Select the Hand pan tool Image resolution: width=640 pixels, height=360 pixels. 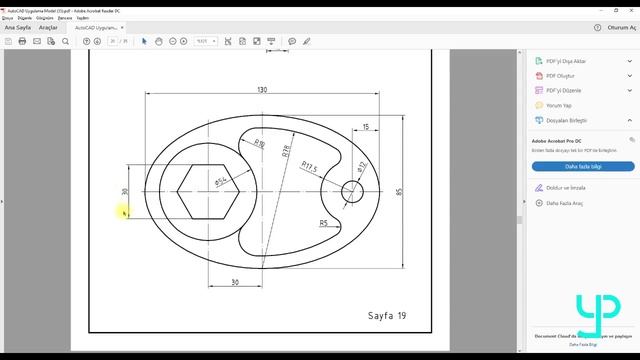point(159,41)
